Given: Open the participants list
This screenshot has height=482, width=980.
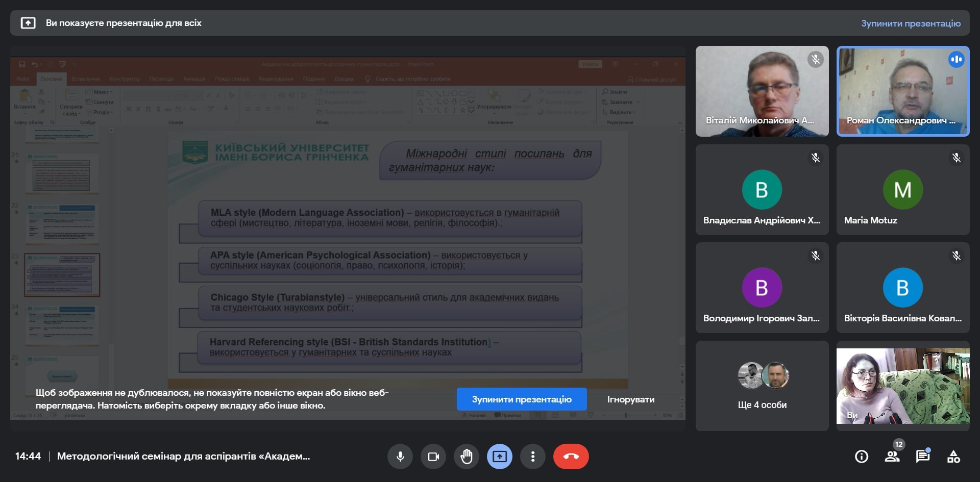Looking at the screenshot, I should [x=893, y=456].
